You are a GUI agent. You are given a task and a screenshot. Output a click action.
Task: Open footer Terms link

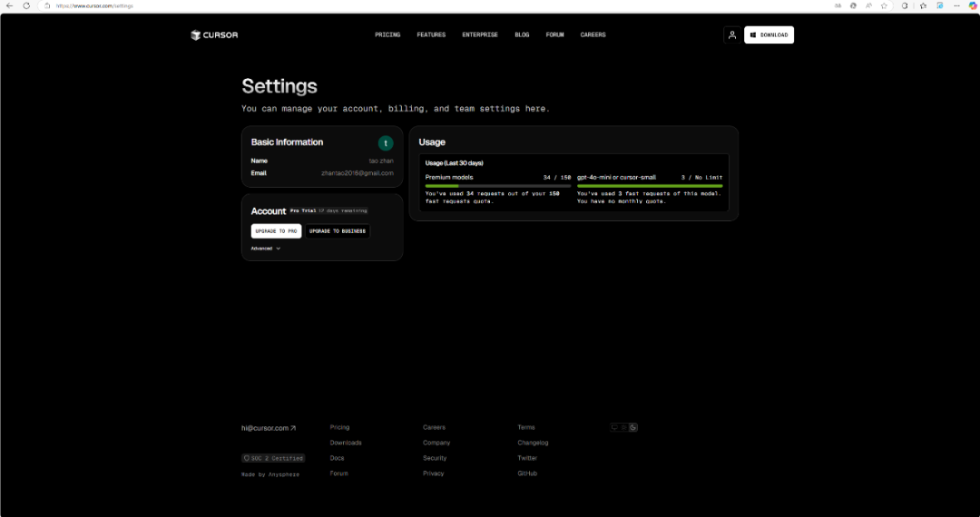click(x=526, y=428)
